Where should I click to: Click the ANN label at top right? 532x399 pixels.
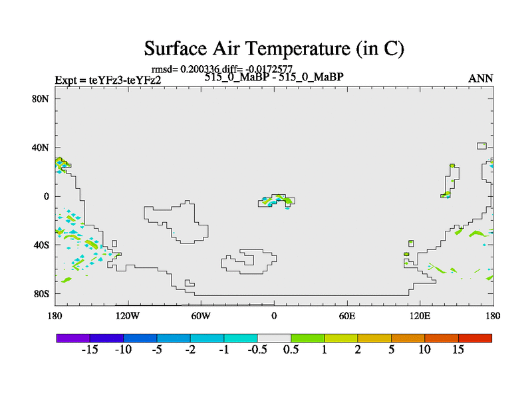(481, 78)
